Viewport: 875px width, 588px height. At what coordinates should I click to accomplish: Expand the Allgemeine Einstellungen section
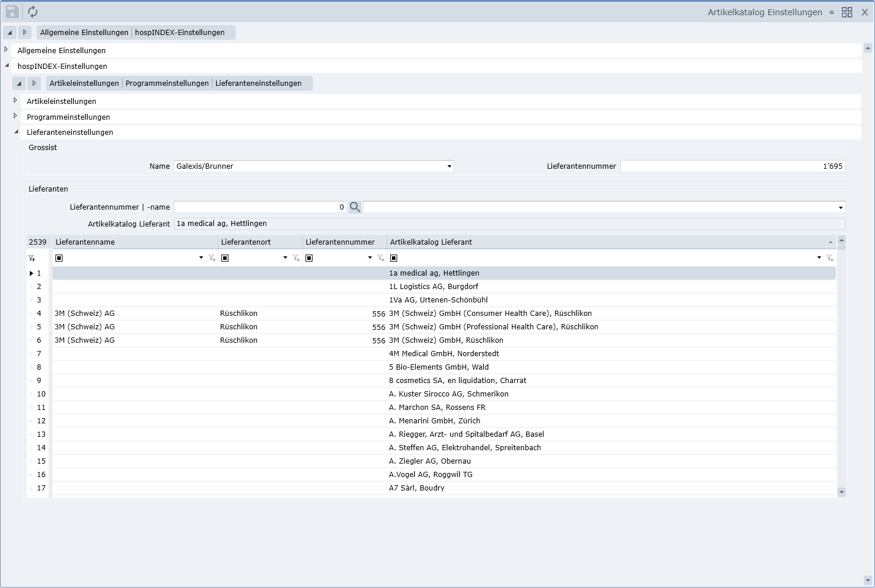coord(6,50)
